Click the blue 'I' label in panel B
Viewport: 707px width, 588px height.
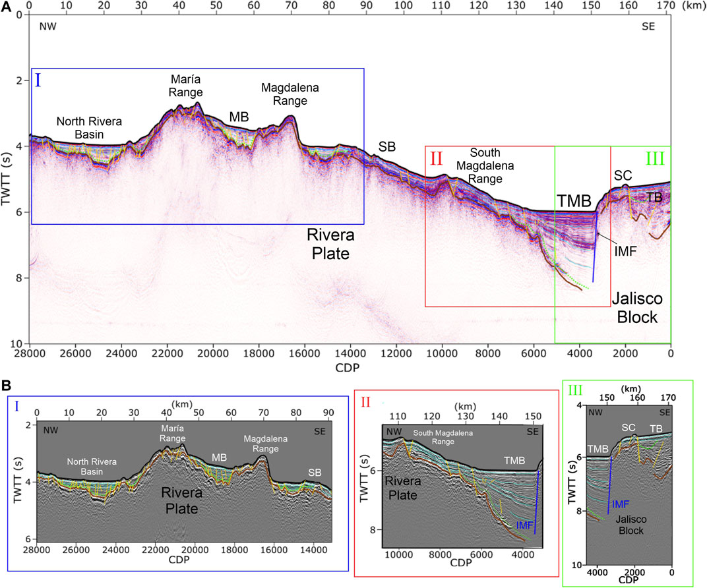(16, 407)
